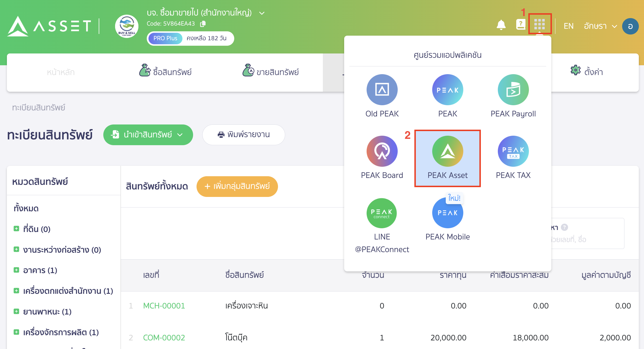Open the help guide icon
Screen dimensions: 644x349
point(521,25)
